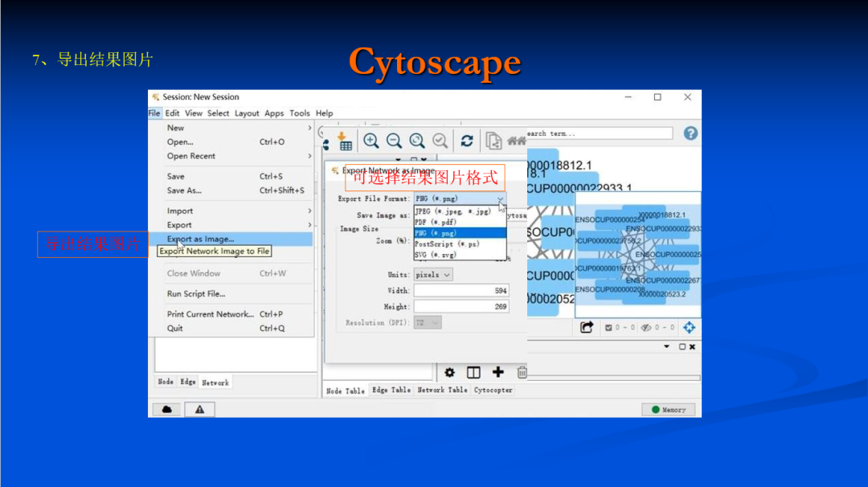The image size is (868, 487).
Task: Open the Export File Format dropdown
Action: 460,198
